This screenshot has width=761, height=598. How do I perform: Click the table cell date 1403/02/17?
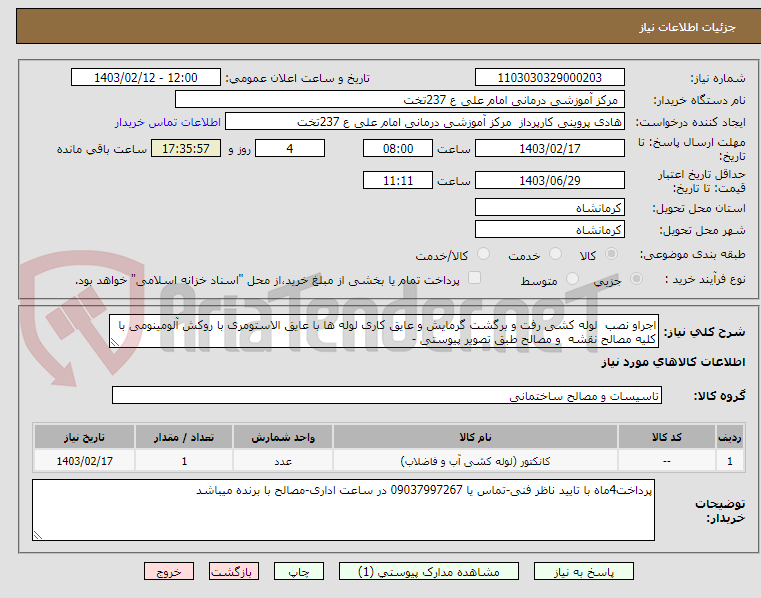[x=84, y=461]
